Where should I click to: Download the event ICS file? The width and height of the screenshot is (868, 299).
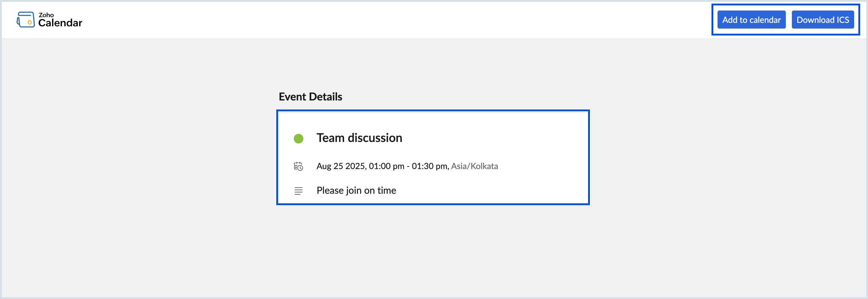coord(822,20)
